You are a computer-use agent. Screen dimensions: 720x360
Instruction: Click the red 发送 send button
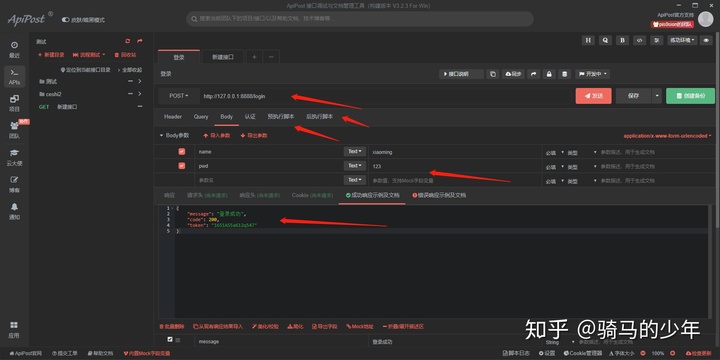tap(593, 96)
